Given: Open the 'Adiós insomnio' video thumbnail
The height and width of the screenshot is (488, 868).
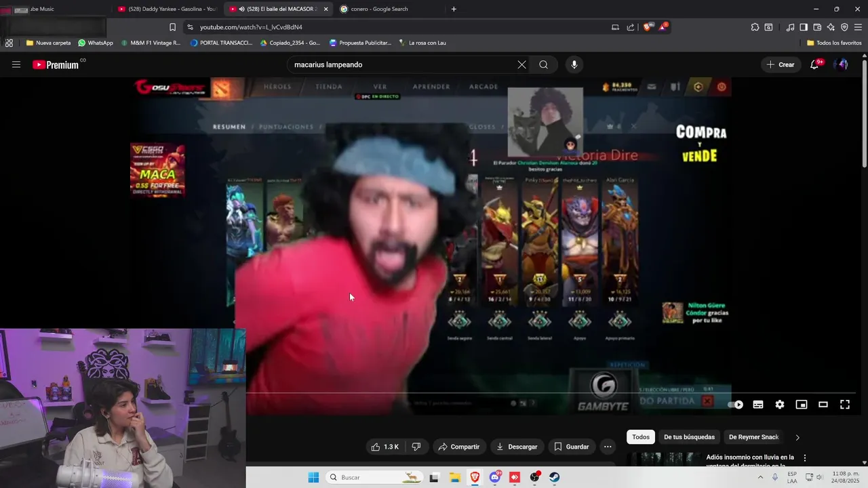Looking at the screenshot, I should click(664, 460).
